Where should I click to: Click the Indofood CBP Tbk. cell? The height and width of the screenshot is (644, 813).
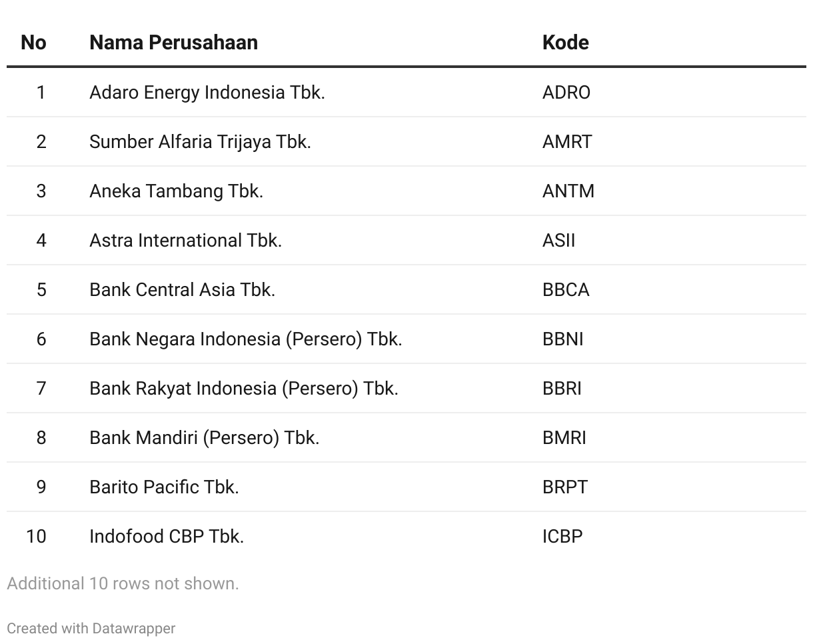(x=167, y=536)
